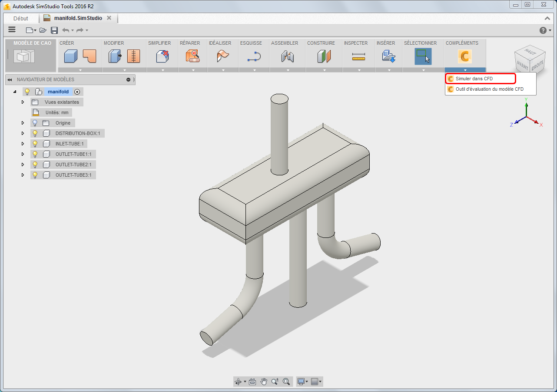Click the minus button on the navigator header
The width and height of the screenshot is (557, 392).
129,79
